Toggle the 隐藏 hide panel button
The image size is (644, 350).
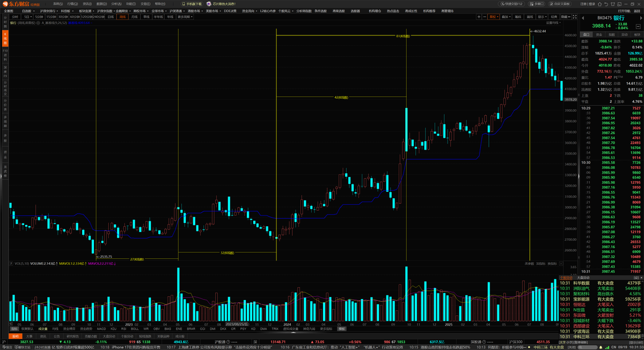coord(566,17)
